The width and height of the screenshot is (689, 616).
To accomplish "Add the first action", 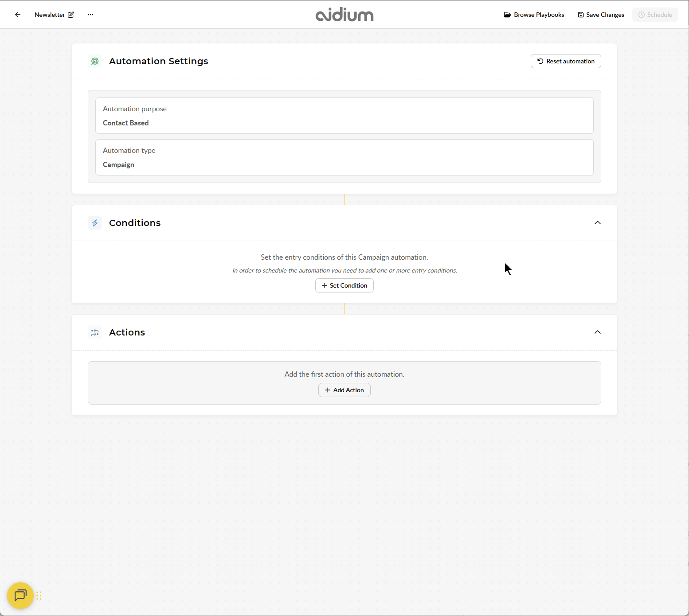I will pyautogui.click(x=344, y=390).
